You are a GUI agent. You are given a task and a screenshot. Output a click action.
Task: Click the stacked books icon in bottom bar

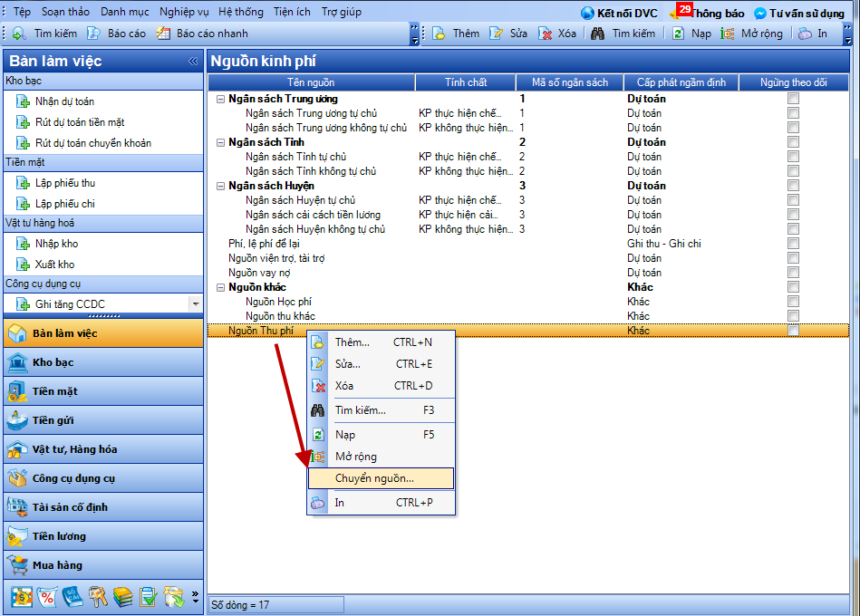[123, 597]
